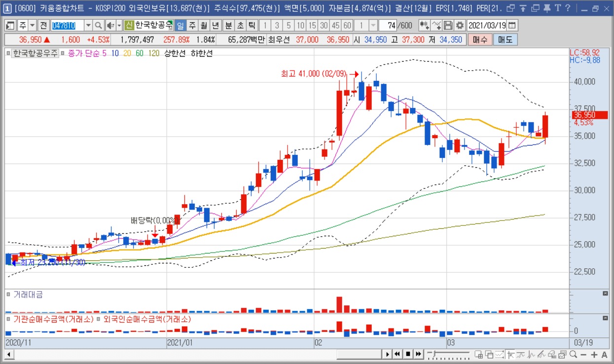614x364 pixels.
Task: Click the title bar question mark help icon
Action: 568,8
